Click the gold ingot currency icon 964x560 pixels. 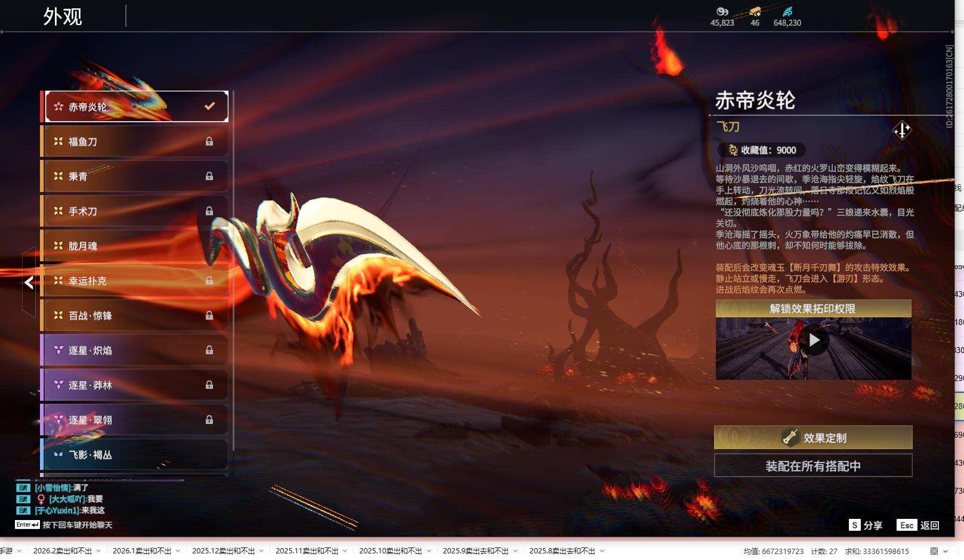pos(755,12)
